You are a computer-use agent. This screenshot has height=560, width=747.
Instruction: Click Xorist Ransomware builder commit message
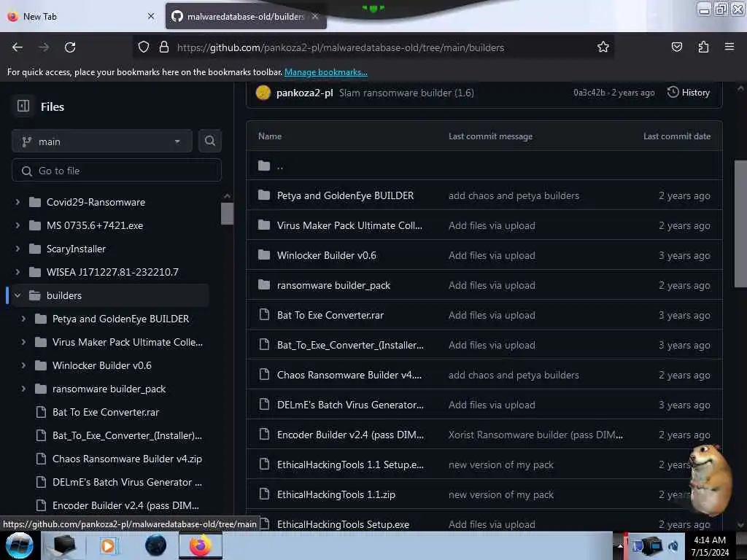coord(535,435)
